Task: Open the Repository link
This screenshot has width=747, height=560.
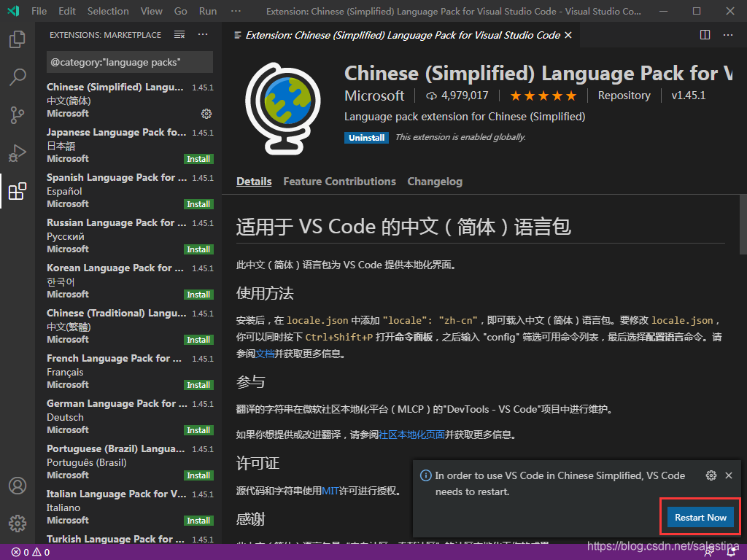Action: click(624, 96)
